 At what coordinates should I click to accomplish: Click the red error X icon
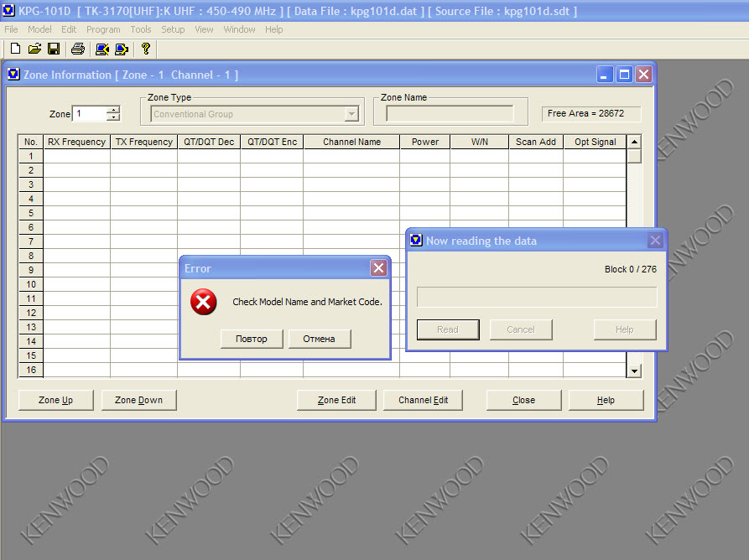[x=204, y=302]
